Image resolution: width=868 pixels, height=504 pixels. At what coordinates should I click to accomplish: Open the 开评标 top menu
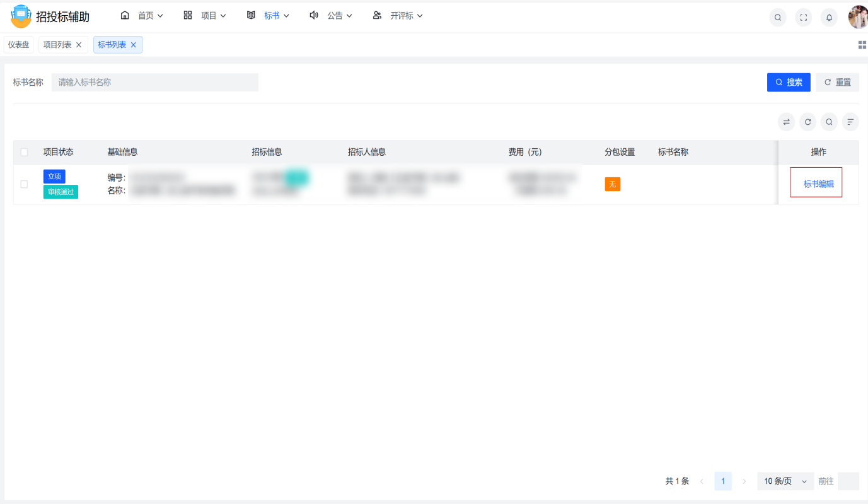[x=398, y=16]
